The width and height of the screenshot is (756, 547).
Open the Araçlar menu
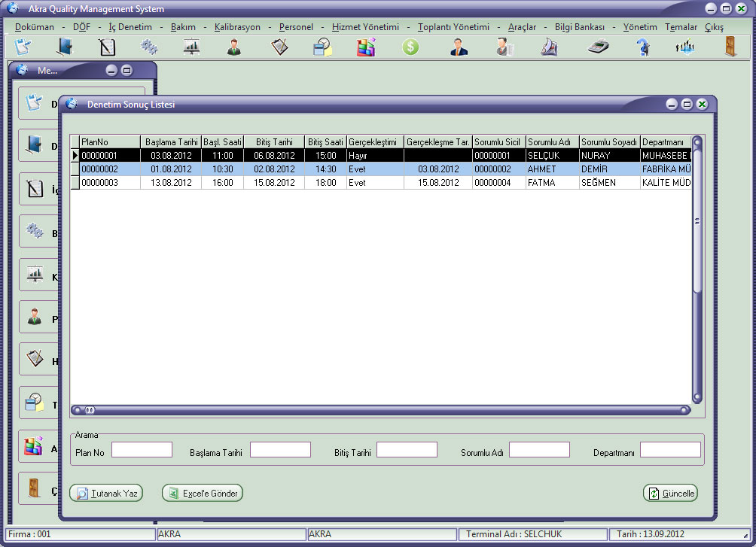point(522,27)
